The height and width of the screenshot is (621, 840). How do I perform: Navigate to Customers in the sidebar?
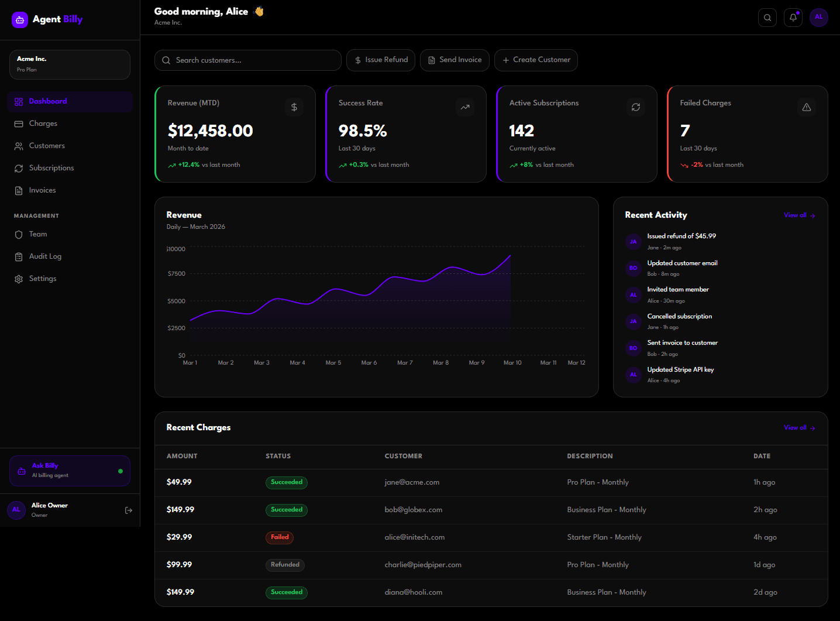point(47,146)
